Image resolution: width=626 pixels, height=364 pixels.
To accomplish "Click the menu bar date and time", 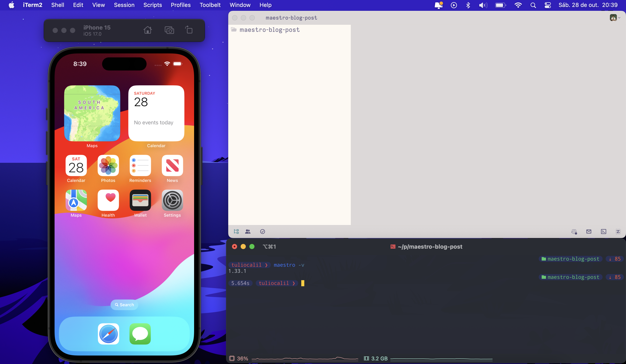I will pos(588,5).
